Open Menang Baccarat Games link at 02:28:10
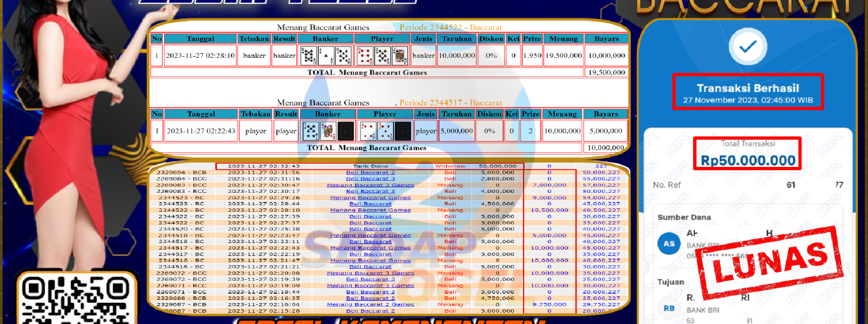Screen dimensions: 868x324 (x=370, y=210)
